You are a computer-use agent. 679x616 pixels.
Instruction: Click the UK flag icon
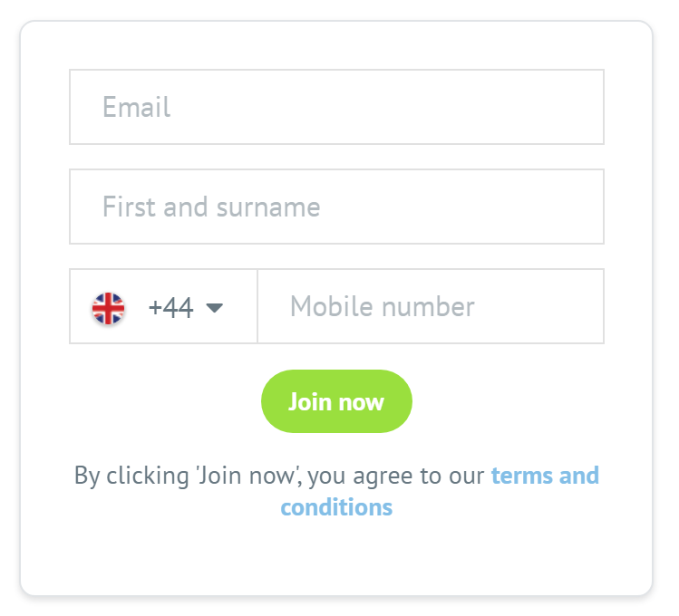[108, 308]
